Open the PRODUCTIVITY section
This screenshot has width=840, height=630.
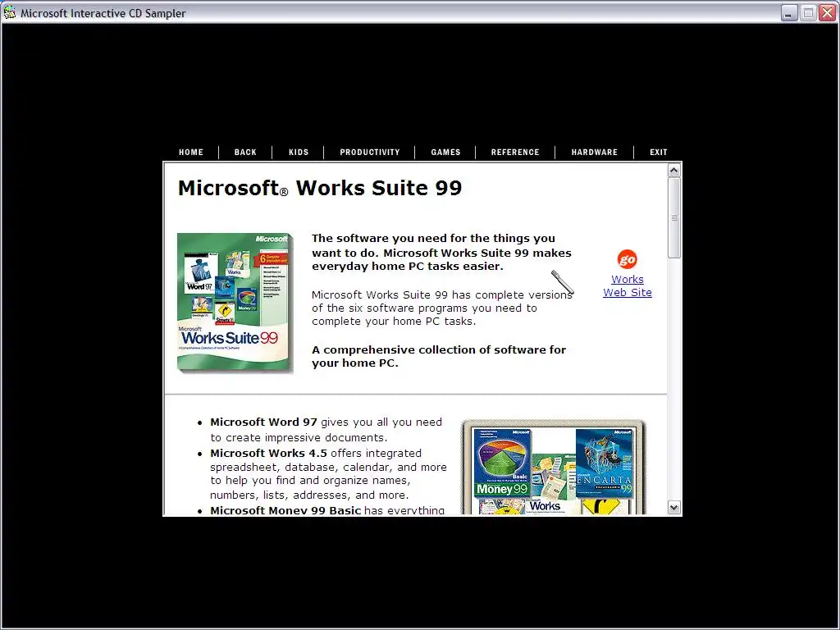tap(370, 152)
